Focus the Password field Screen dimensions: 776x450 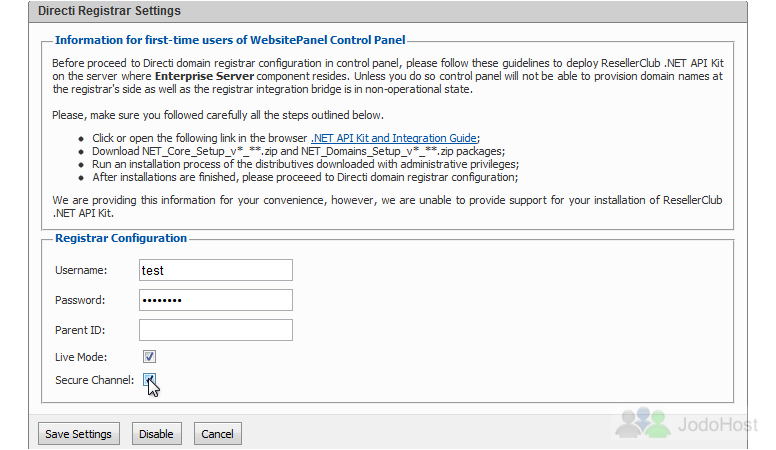[x=216, y=300]
